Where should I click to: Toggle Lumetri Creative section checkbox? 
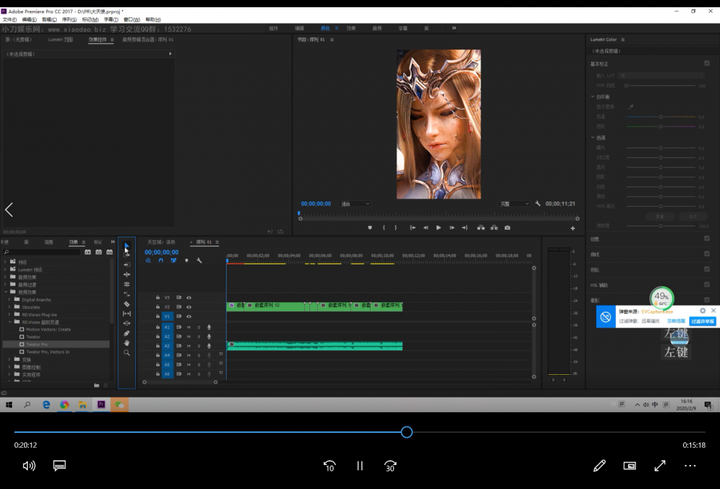pyautogui.click(x=707, y=239)
